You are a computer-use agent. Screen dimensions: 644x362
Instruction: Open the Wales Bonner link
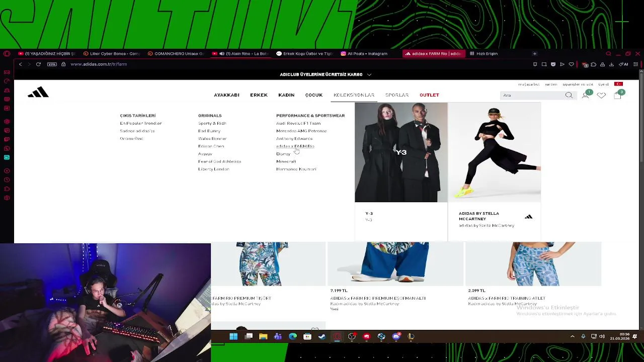pos(212,139)
